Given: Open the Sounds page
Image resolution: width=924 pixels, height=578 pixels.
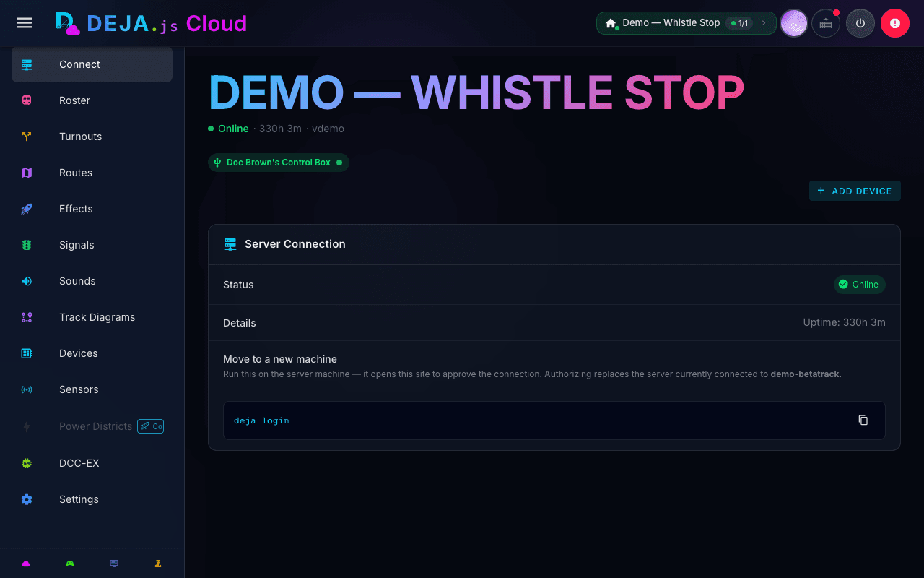Looking at the screenshot, I should tap(92, 281).
